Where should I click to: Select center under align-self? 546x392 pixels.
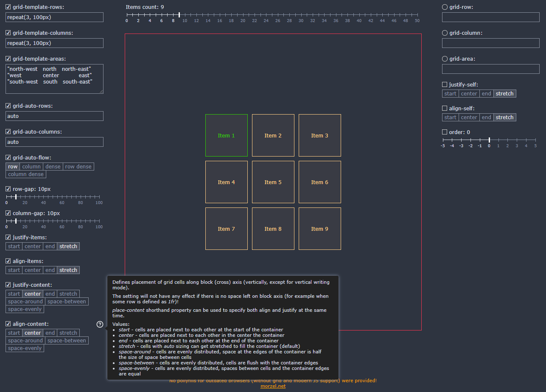[469, 118]
